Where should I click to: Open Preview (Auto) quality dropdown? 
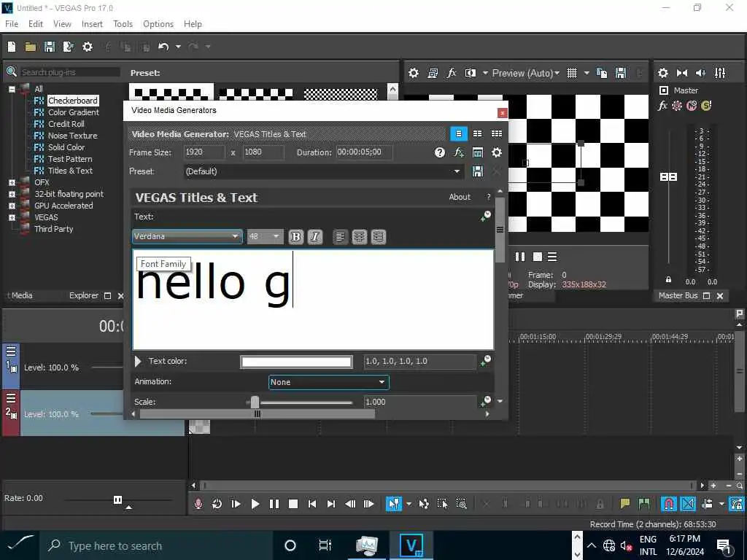click(525, 74)
